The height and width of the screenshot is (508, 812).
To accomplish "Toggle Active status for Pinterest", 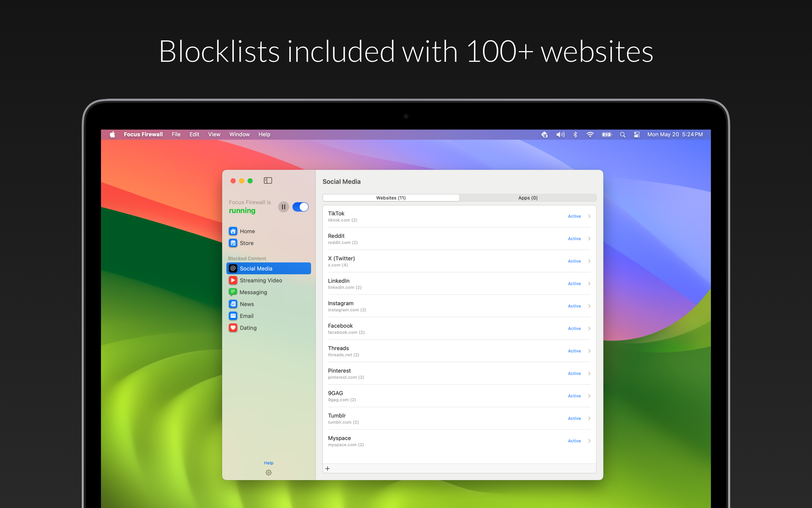I will [x=574, y=374].
